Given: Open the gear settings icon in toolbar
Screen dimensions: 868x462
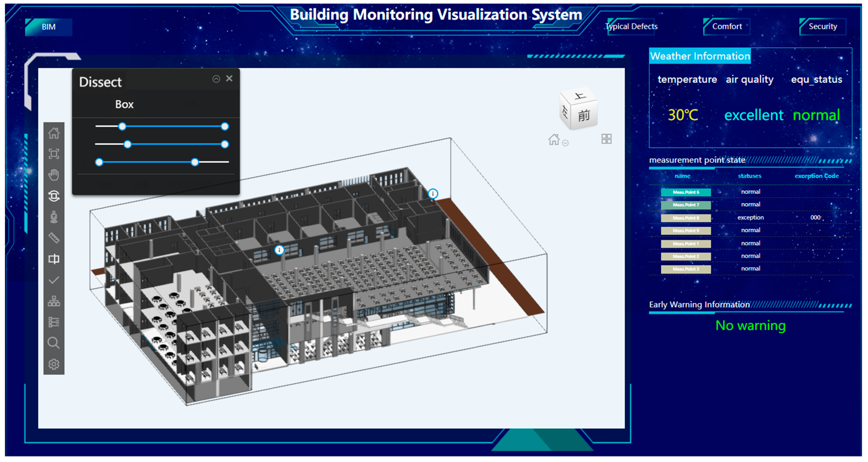Looking at the screenshot, I should pyautogui.click(x=54, y=364).
